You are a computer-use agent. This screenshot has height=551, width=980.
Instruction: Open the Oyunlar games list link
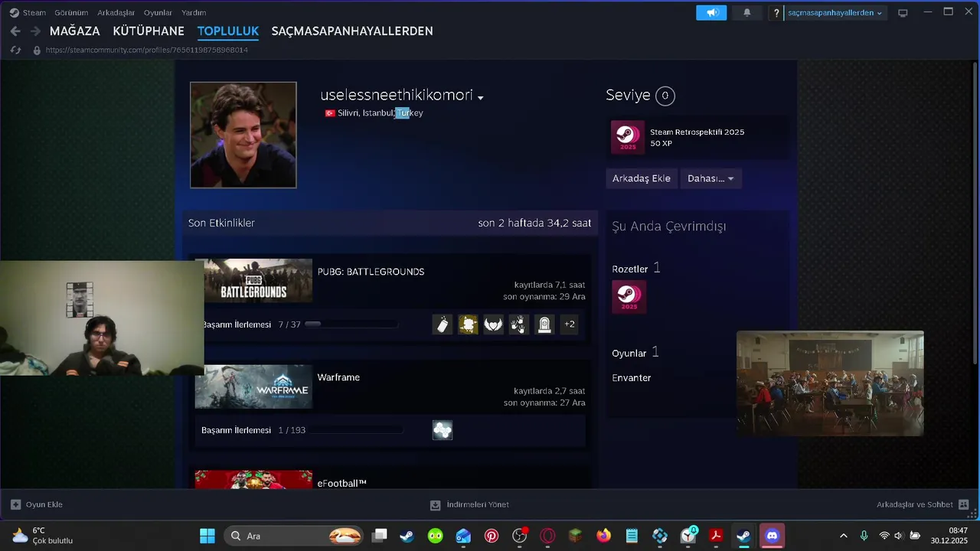pyautogui.click(x=629, y=354)
